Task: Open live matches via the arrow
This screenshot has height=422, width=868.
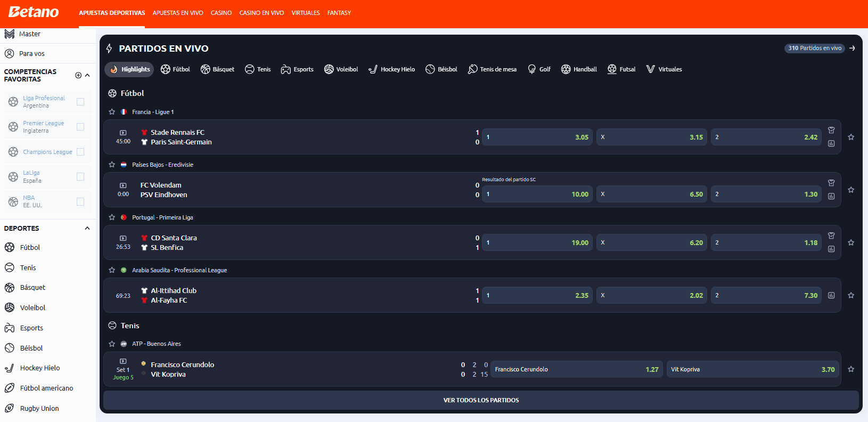Action: (852, 48)
